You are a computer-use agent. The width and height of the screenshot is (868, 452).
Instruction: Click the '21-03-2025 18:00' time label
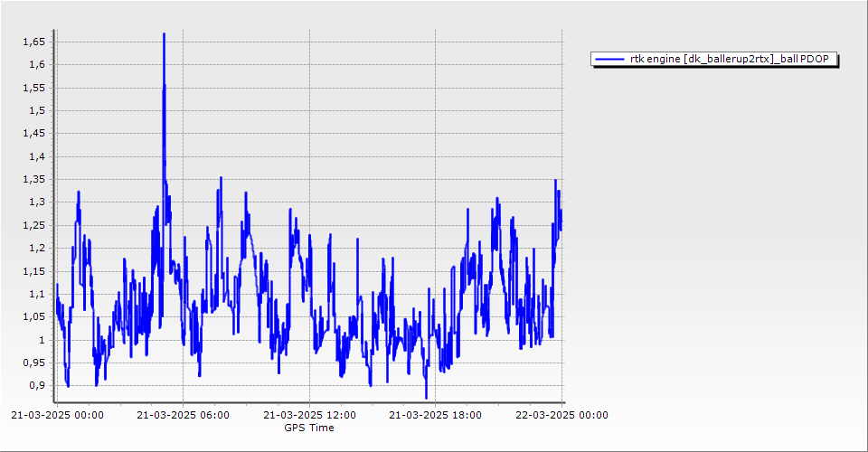(x=435, y=415)
